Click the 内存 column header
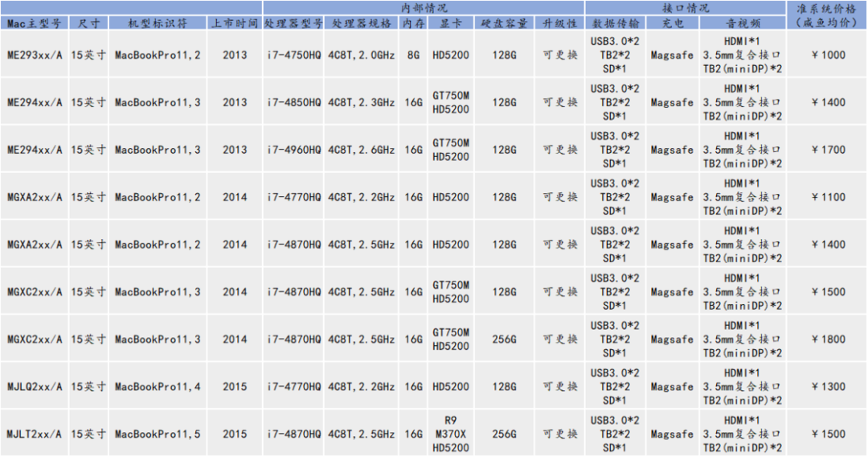Screen dimensions: 868x457 tap(414, 23)
